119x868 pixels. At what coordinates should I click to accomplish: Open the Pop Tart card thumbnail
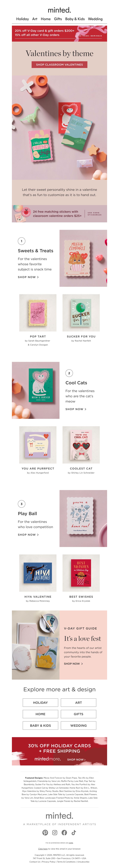coord(38,313)
